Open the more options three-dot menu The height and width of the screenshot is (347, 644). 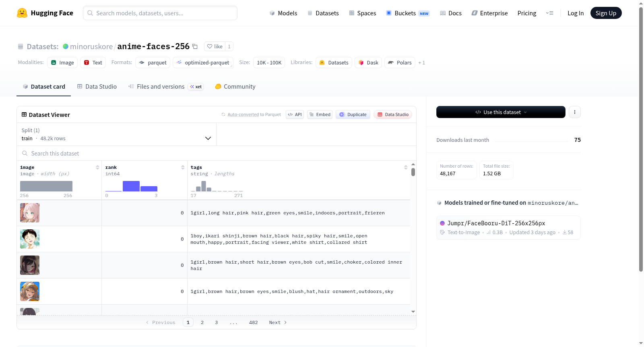[x=575, y=112]
